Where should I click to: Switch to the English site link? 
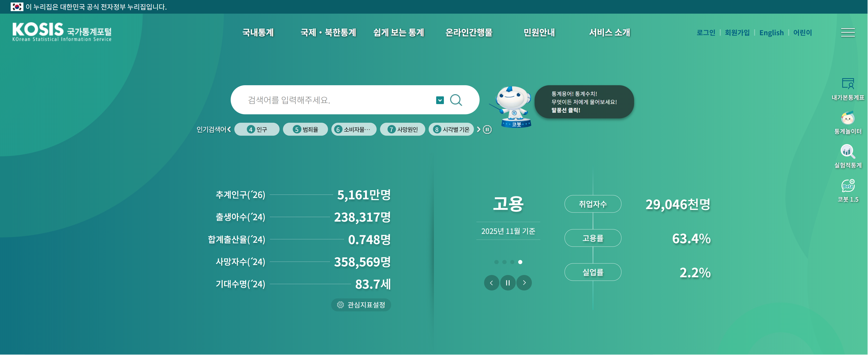(771, 33)
